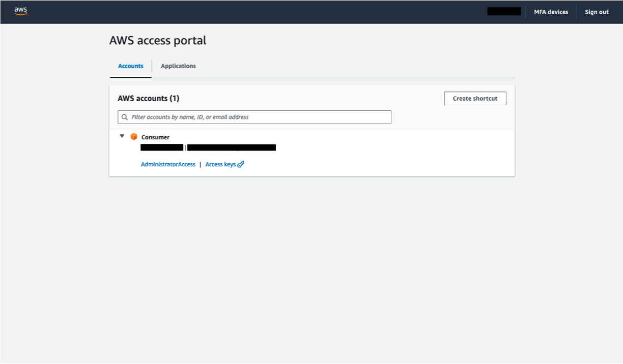Click the AWS accounts (1) panel header
The width and height of the screenshot is (623, 364).
click(148, 98)
